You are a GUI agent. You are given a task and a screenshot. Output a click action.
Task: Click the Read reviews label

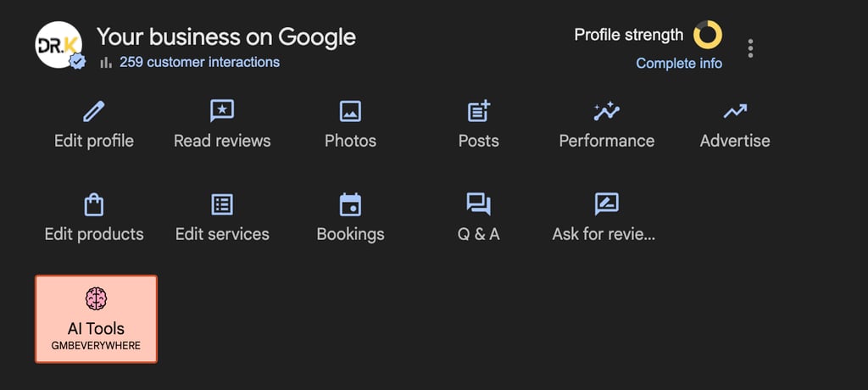(x=222, y=141)
